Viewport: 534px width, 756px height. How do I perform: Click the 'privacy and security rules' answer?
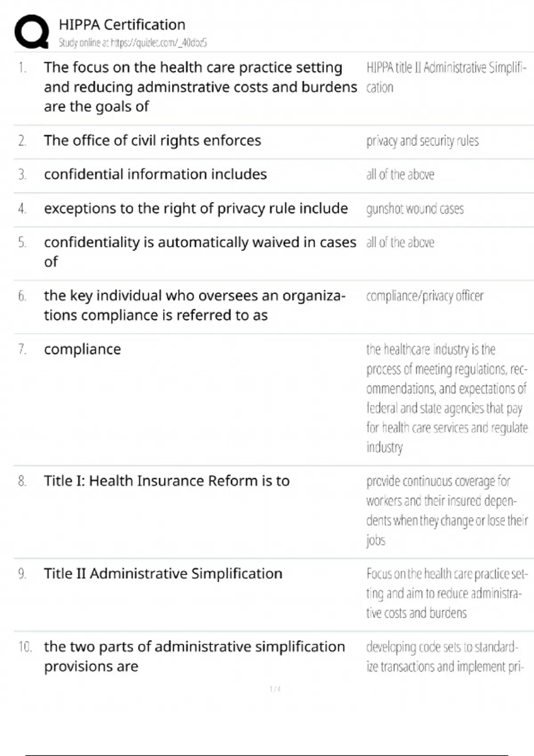click(x=422, y=141)
